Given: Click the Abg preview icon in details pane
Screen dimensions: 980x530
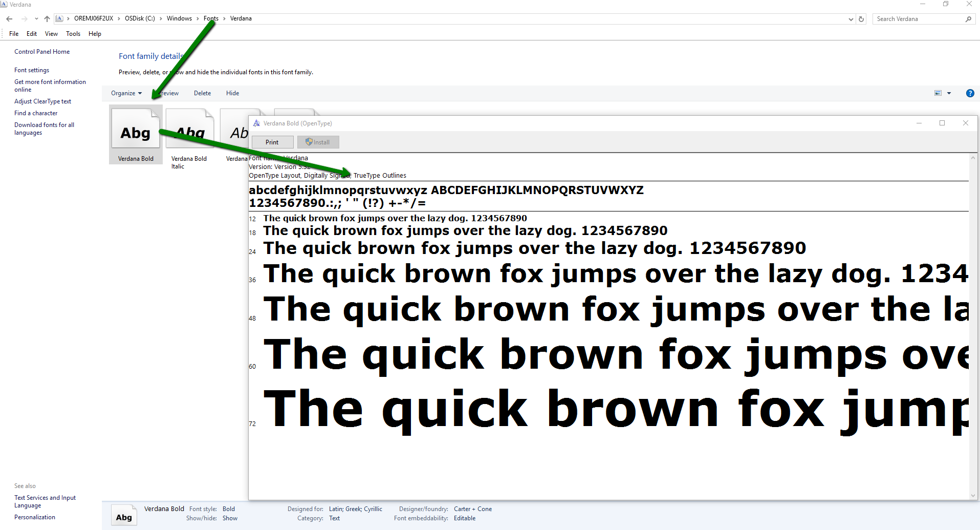Looking at the screenshot, I should coord(124,515).
